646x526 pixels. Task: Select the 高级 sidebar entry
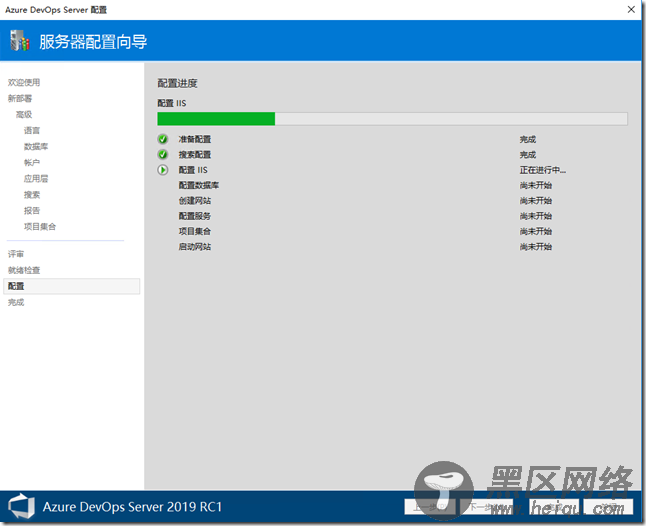pos(24,115)
